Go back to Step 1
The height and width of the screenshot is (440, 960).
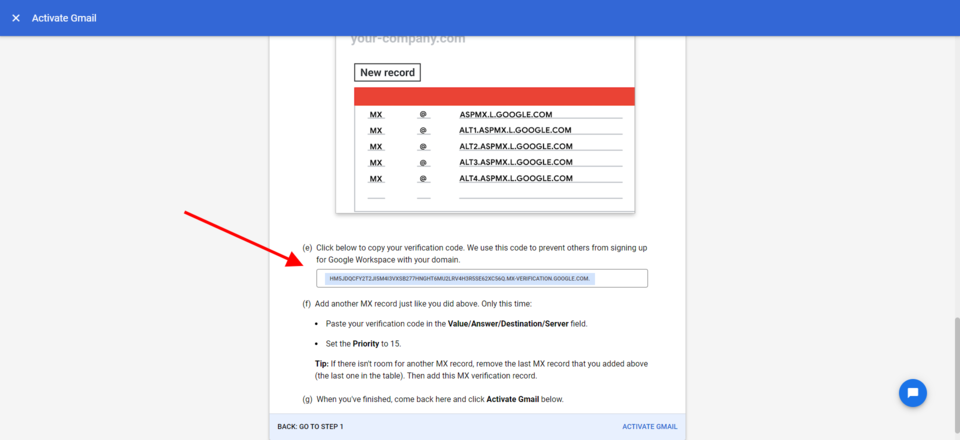pyautogui.click(x=310, y=427)
